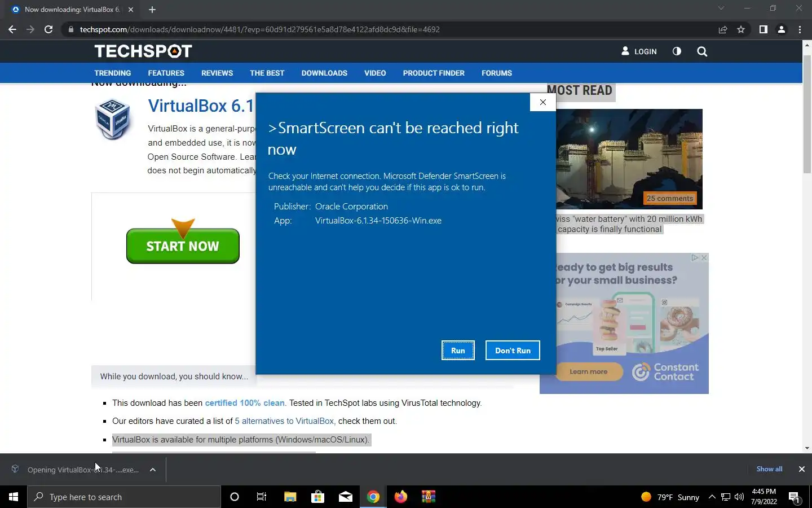Viewport: 812px width, 508px height.
Task: Open the TRENDING menu item
Action: coord(113,73)
